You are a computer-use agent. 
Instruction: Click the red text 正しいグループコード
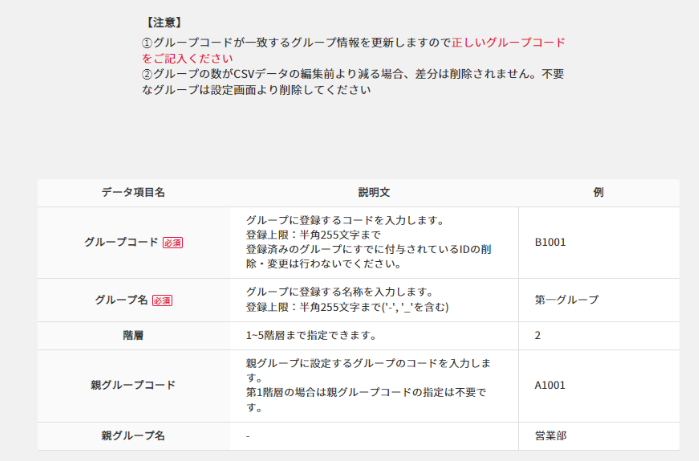coord(508,43)
